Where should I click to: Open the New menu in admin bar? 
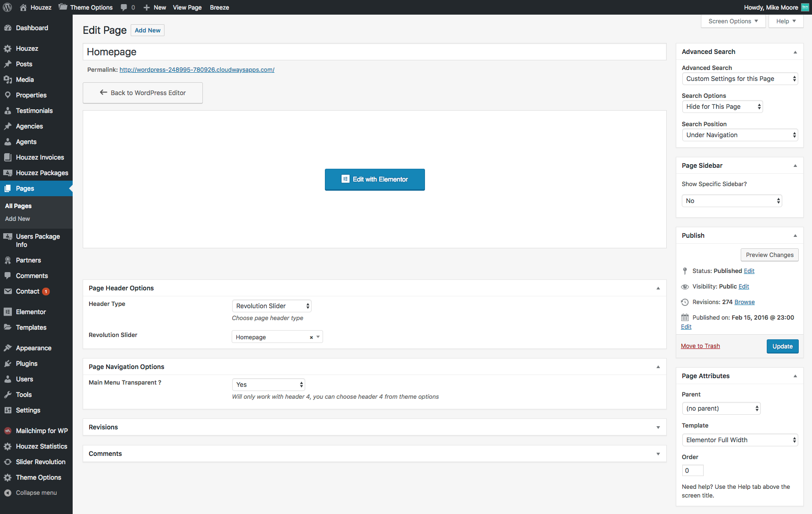[x=154, y=7]
